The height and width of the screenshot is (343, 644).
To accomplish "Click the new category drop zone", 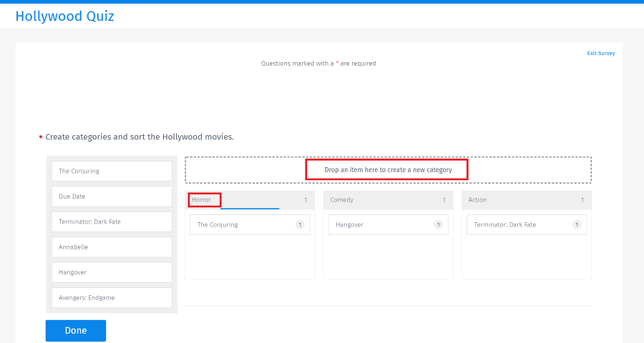I will 388,170.
